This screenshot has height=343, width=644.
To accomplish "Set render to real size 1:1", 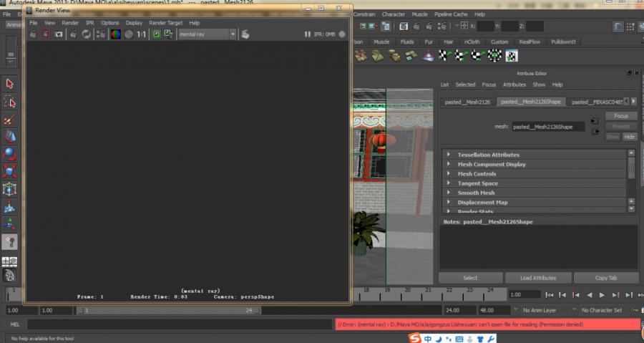I will coord(141,34).
